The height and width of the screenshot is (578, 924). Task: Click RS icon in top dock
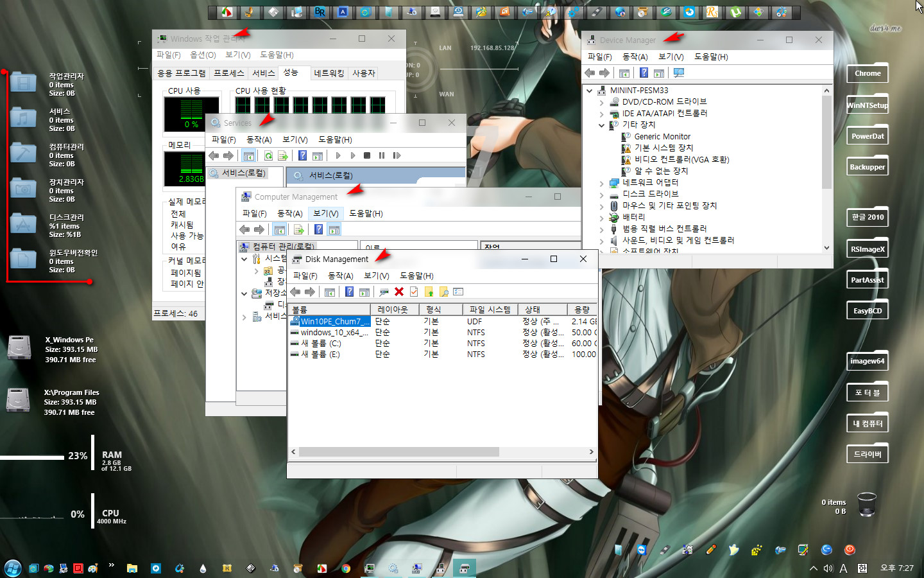tap(712, 12)
